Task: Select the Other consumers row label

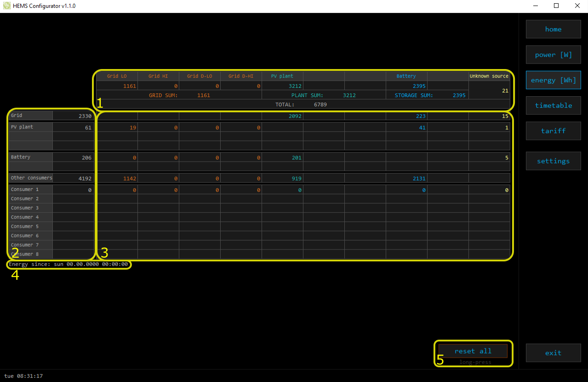Action: tap(31, 178)
